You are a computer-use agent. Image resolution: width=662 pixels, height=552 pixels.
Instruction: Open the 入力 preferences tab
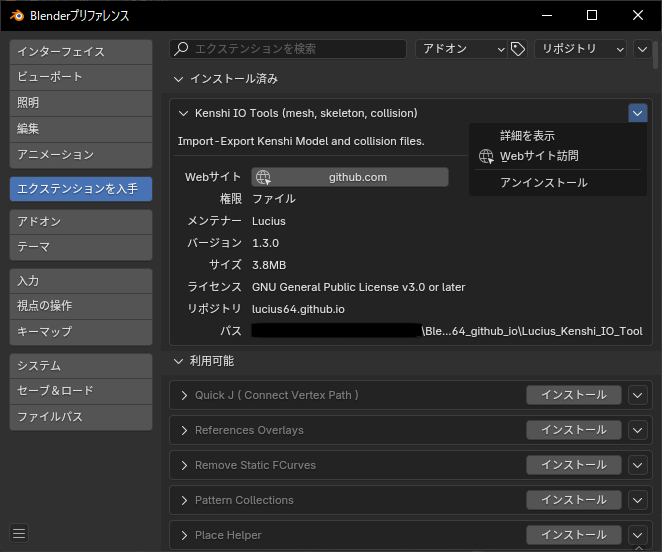[81, 281]
